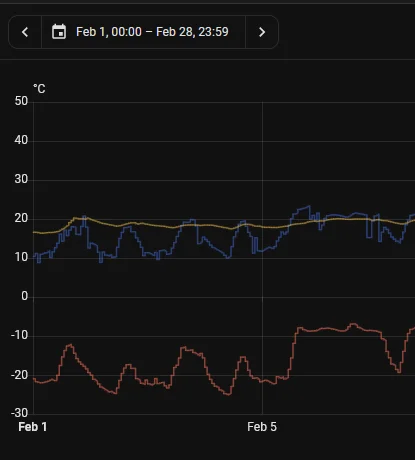The width and height of the screenshot is (415, 460).
Task: Click the 50 y-axis label
Action: (21, 101)
